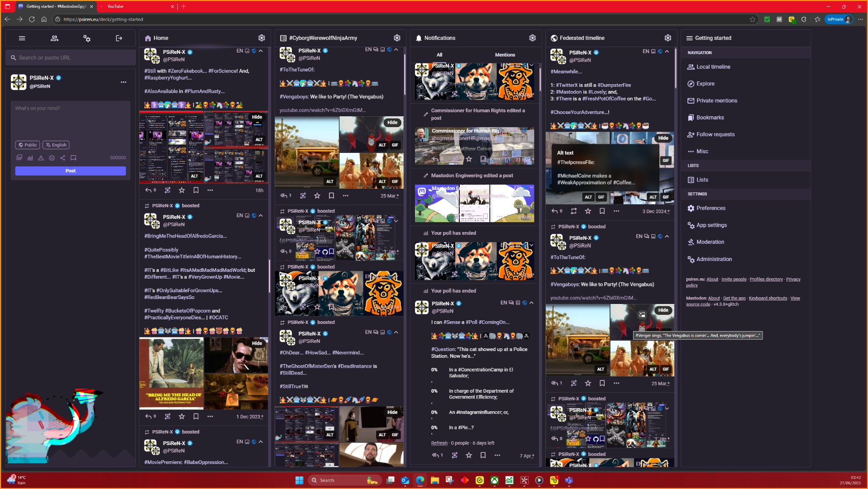Bookmark the Federated post dated 3 Dec 2024
Image resolution: width=868 pixels, height=489 pixels.
coord(602,211)
